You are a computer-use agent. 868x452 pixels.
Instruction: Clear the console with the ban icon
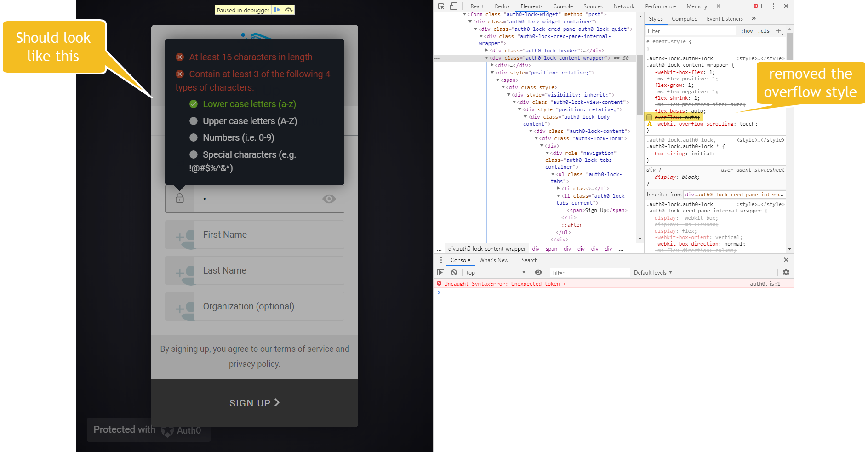(454, 272)
